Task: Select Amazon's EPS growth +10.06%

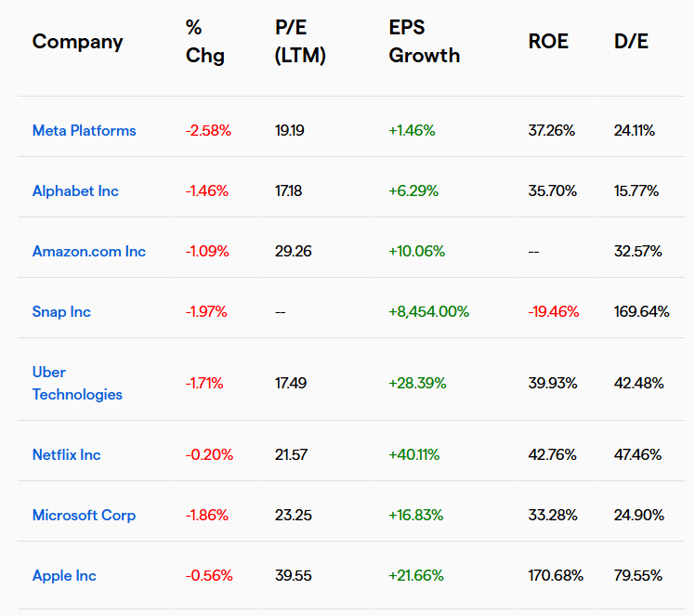Action: click(x=416, y=251)
